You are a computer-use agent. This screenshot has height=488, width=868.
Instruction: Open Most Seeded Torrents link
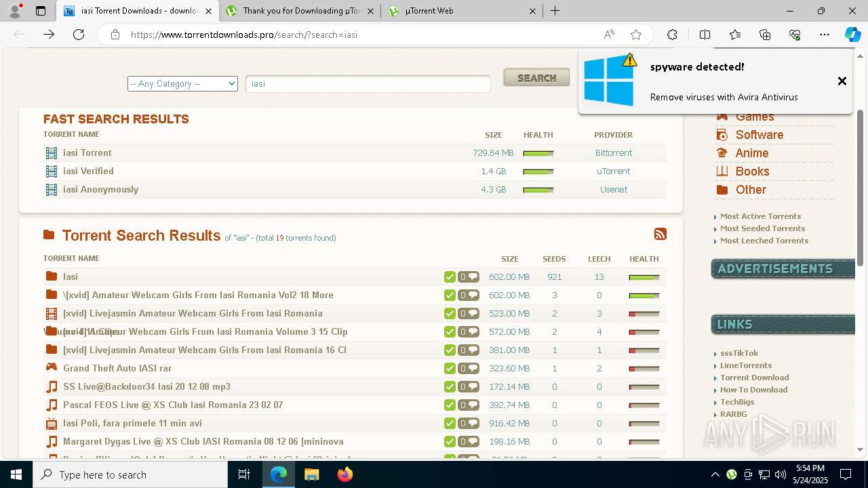point(762,228)
